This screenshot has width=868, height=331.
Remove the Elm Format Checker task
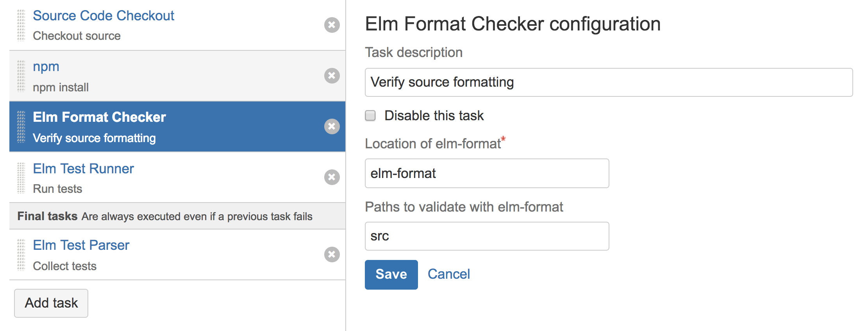(332, 126)
